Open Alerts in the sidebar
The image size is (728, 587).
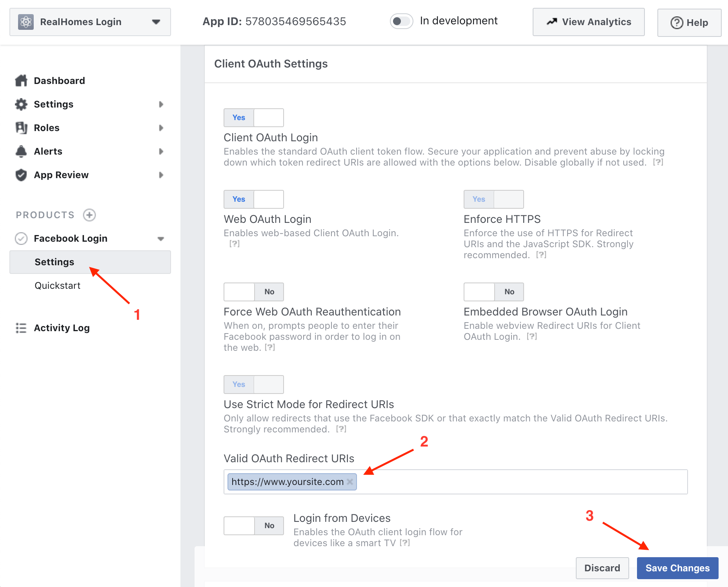coord(48,151)
